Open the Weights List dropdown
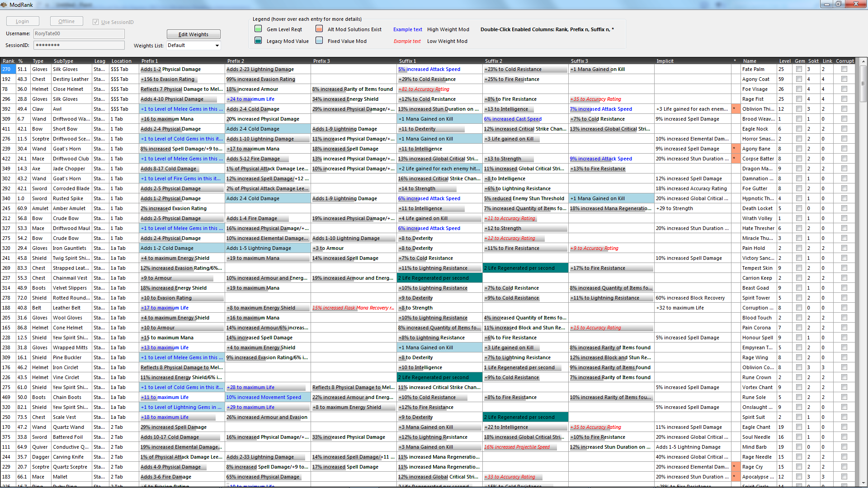The image size is (868, 488). click(217, 46)
